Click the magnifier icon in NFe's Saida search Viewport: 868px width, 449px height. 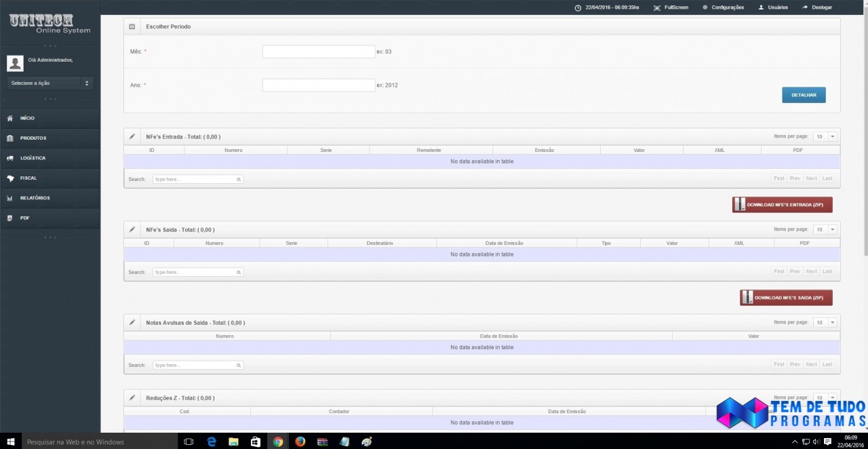click(238, 272)
